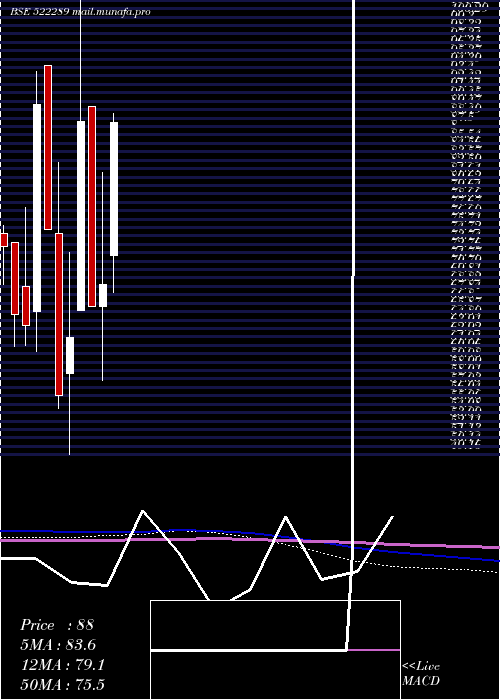Click the "5MA : 83.6" value
This screenshot has height=700, width=500.
58,645
